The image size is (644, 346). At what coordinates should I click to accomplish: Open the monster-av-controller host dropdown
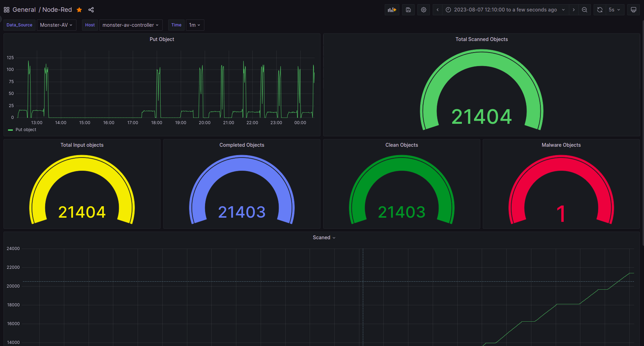pyautogui.click(x=131, y=25)
